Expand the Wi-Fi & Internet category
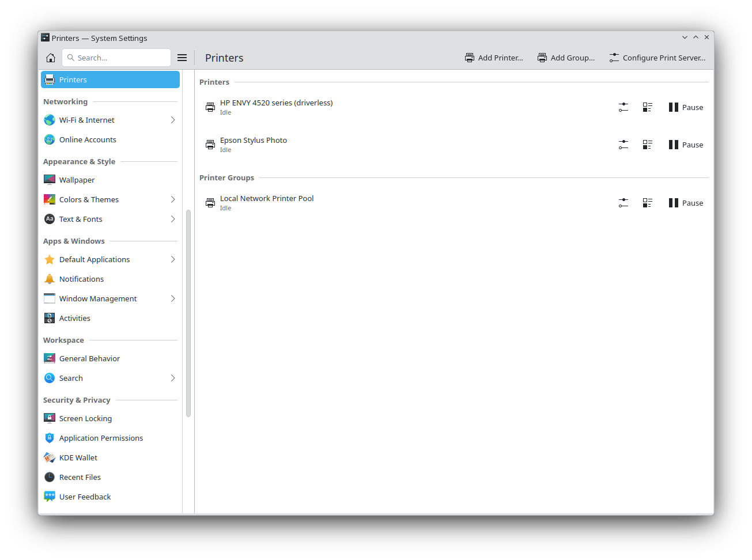752x560 pixels. click(172, 120)
